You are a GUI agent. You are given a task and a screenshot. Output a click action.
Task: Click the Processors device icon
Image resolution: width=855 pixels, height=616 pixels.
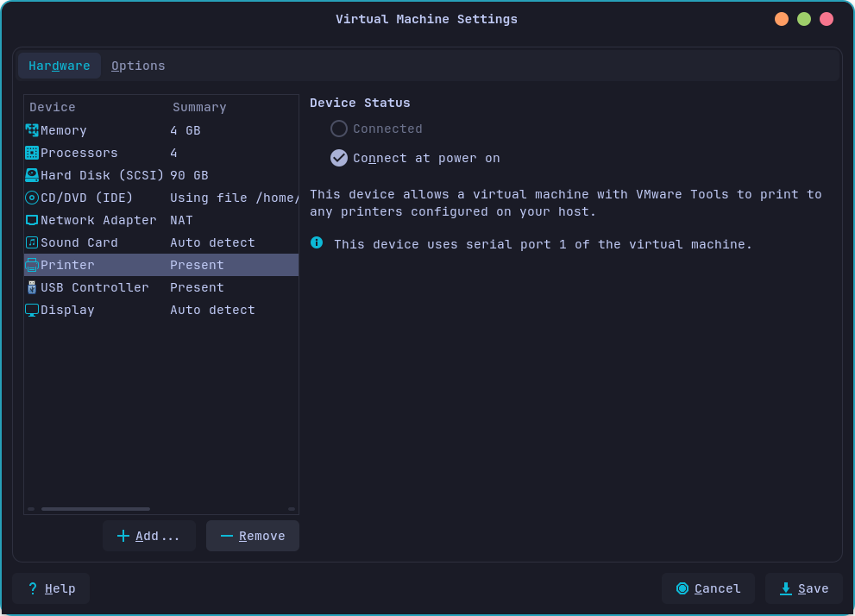coord(33,153)
